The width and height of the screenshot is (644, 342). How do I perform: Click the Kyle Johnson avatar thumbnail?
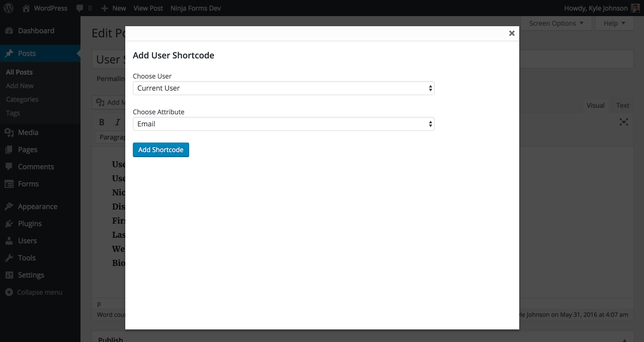(x=635, y=8)
